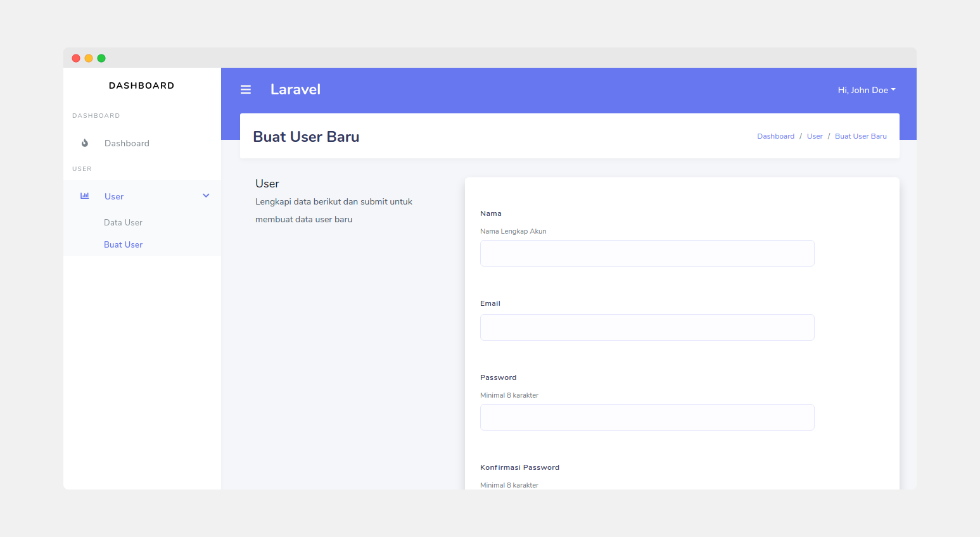
Task: Click the yellow minimize window button
Action: (x=89, y=58)
